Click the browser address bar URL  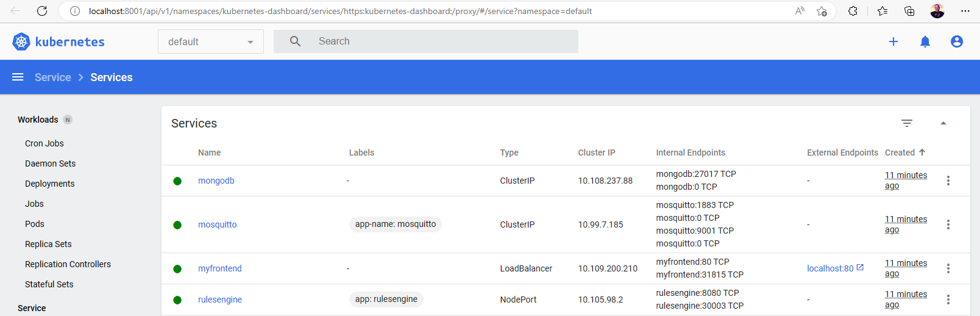(340, 11)
